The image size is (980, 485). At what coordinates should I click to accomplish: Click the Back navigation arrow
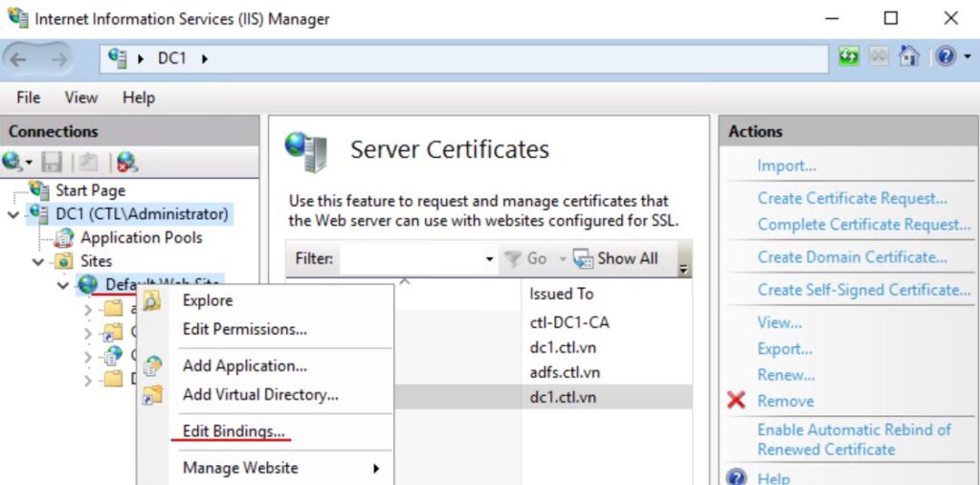pyautogui.click(x=19, y=59)
